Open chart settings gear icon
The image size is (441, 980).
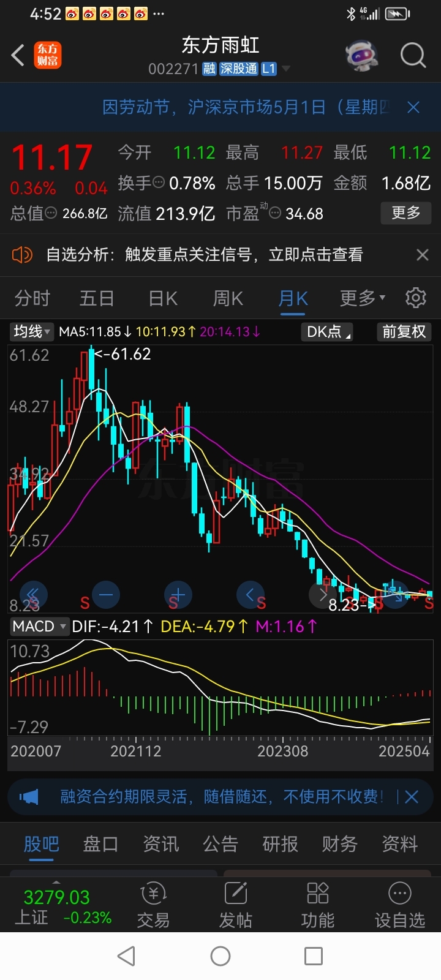click(x=416, y=298)
